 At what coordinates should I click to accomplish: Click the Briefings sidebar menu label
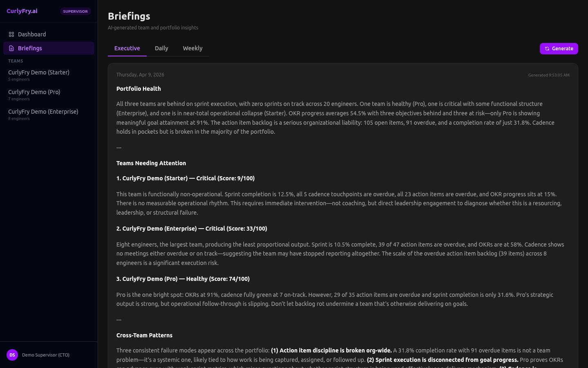[x=30, y=48]
